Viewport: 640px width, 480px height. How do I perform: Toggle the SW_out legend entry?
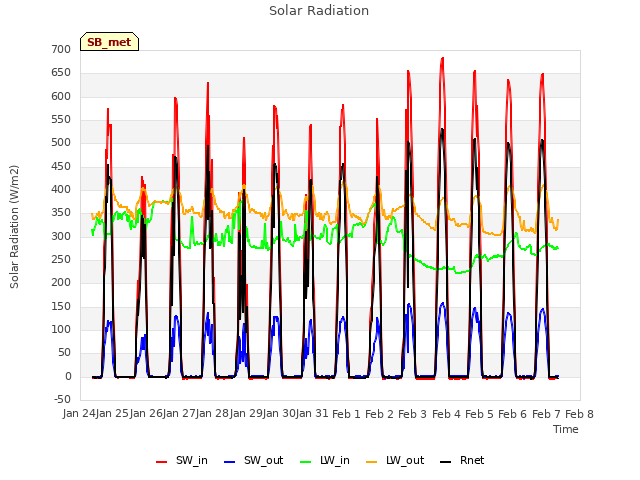254,461
